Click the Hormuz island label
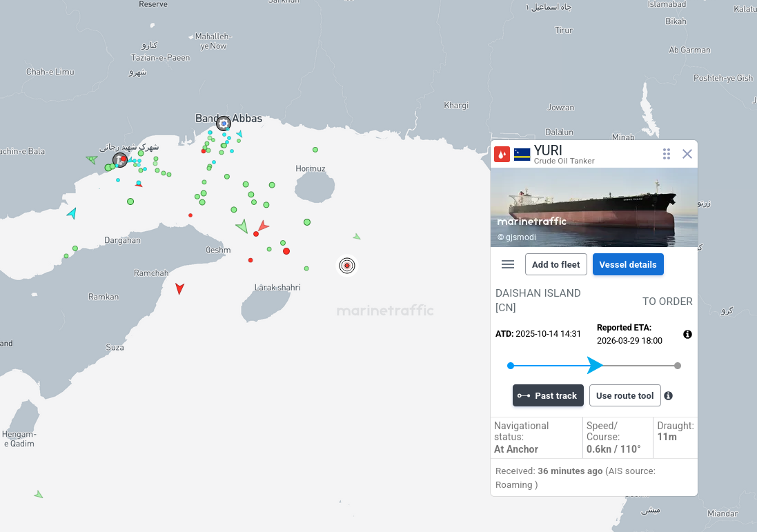Viewport: 757px width, 532px height. pos(311,168)
